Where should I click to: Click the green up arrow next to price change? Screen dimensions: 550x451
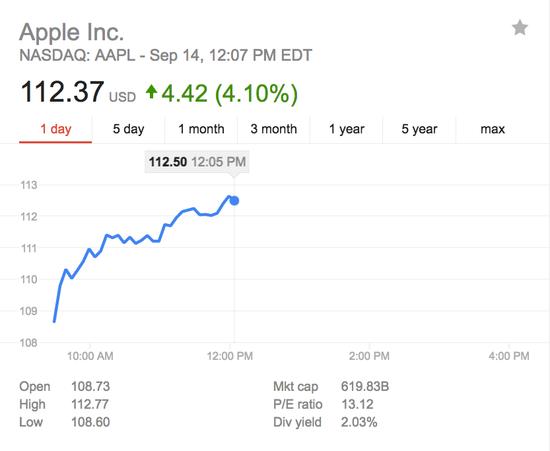(152, 92)
